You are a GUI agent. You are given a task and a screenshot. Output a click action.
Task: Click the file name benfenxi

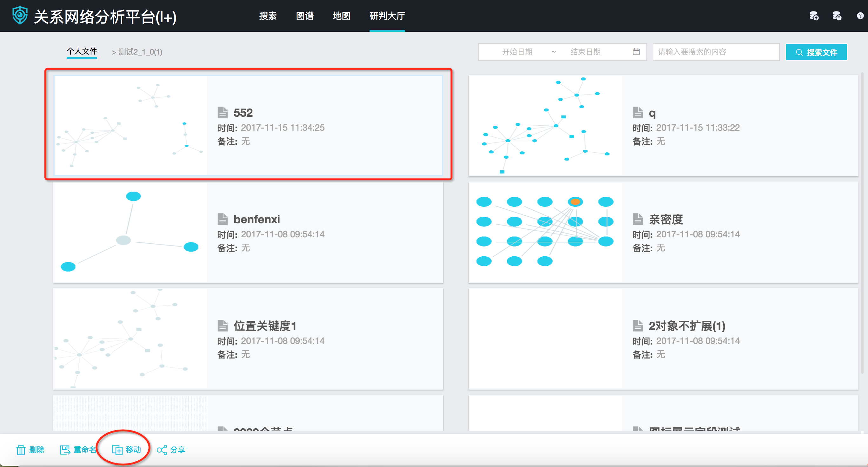click(x=257, y=220)
